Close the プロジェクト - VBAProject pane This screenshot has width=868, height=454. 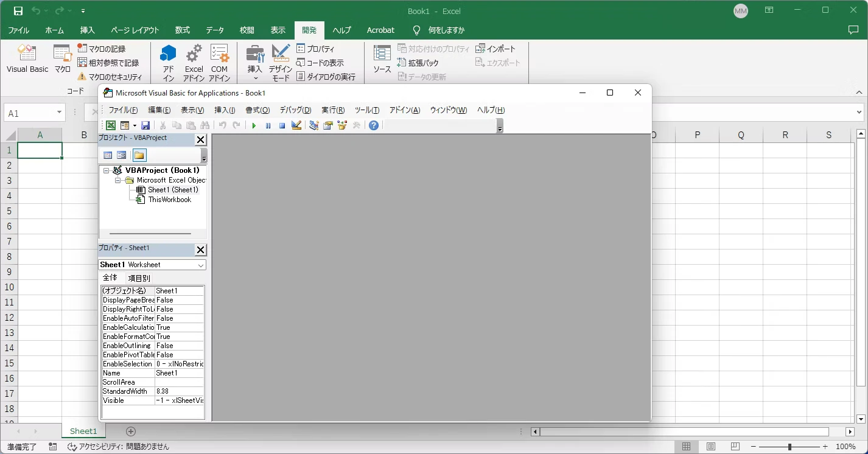pos(200,140)
